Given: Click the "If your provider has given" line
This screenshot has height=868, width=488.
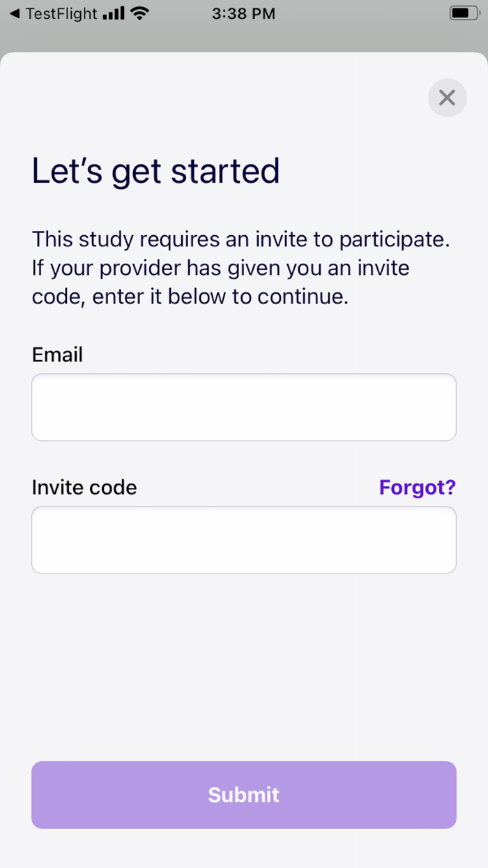Looking at the screenshot, I should (220, 268).
